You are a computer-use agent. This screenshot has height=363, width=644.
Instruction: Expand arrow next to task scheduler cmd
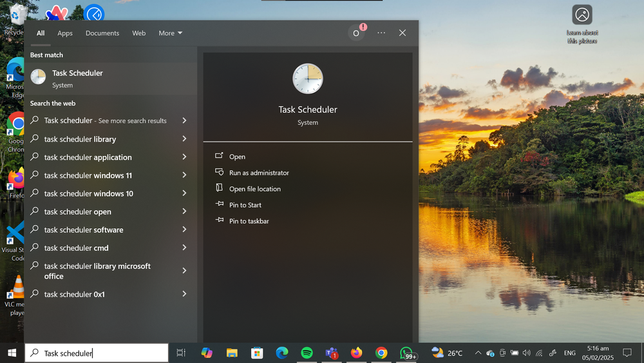(184, 248)
